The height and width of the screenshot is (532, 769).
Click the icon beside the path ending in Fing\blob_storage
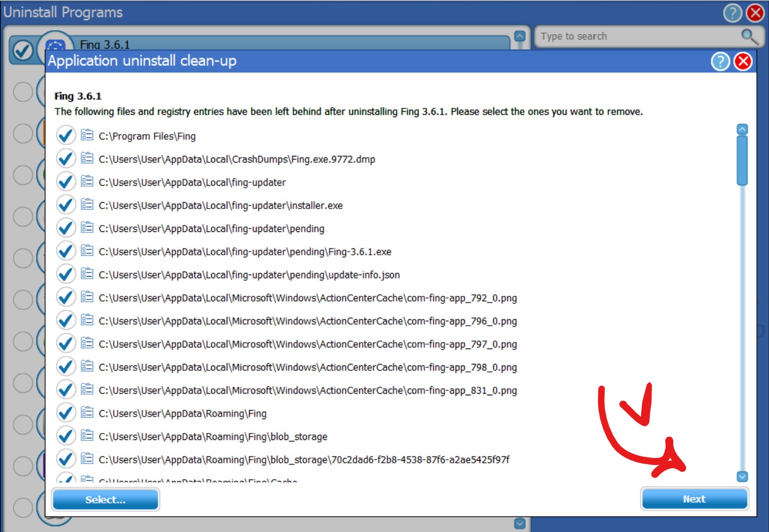tap(87, 436)
